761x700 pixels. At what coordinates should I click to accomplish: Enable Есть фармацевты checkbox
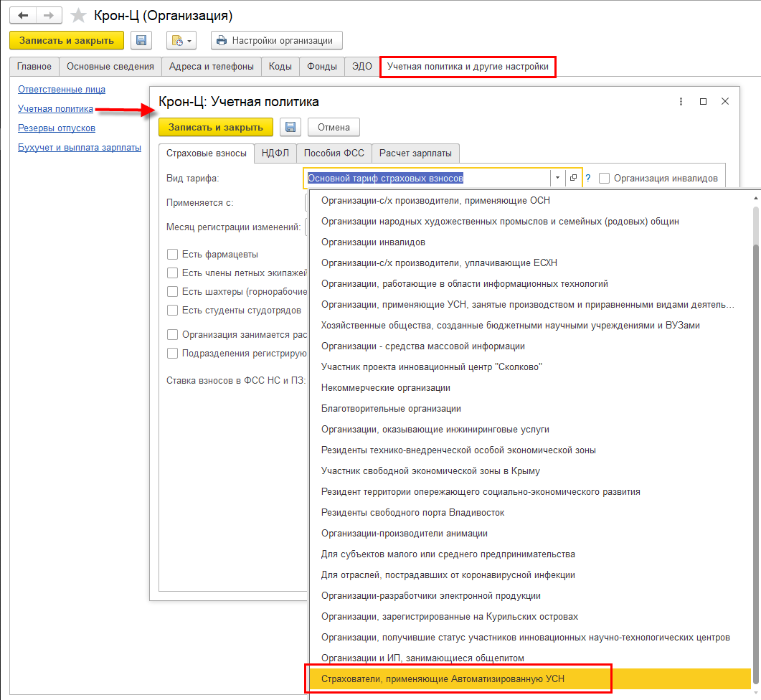click(x=172, y=255)
